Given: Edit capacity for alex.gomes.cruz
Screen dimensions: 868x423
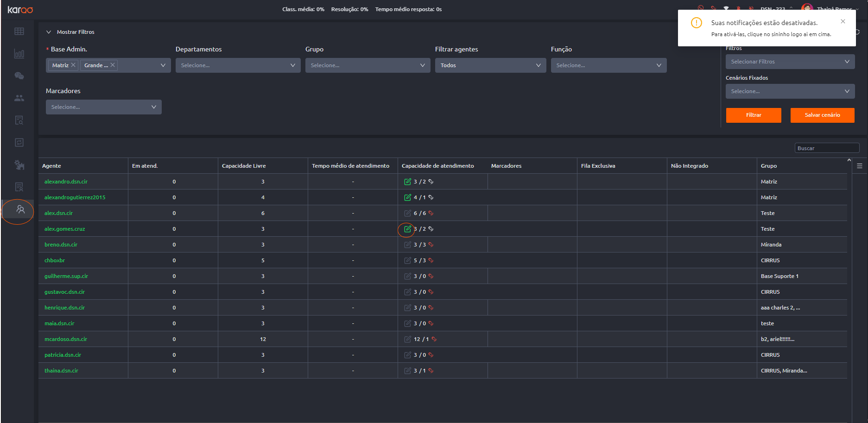Looking at the screenshot, I should (407, 229).
